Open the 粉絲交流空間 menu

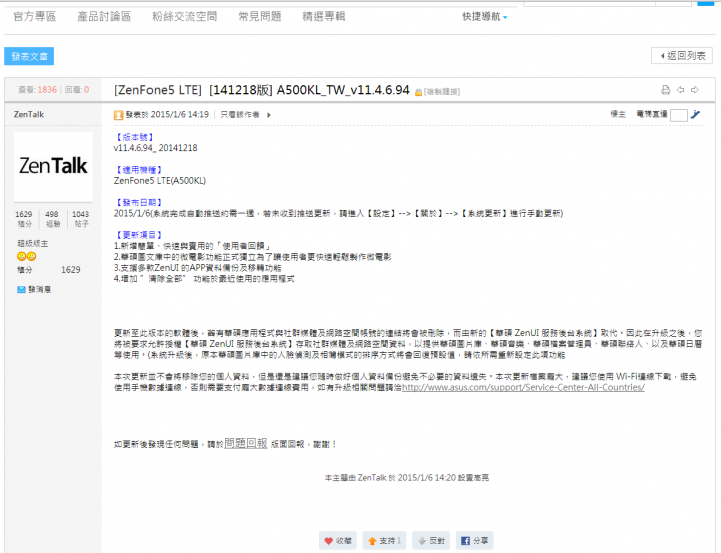pyautogui.click(x=184, y=17)
